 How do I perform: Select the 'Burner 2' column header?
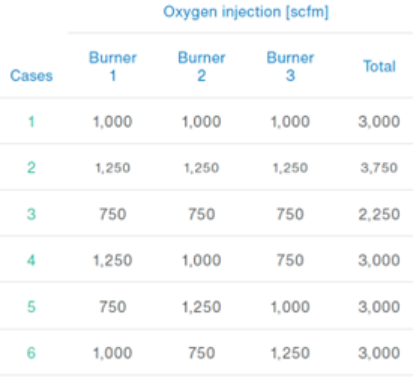(202, 67)
